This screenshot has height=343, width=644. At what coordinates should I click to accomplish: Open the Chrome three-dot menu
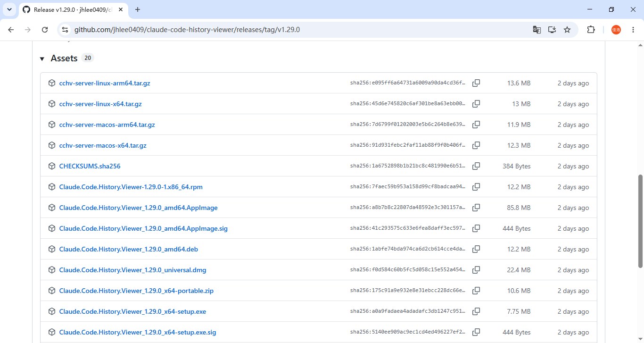pyautogui.click(x=633, y=30)
